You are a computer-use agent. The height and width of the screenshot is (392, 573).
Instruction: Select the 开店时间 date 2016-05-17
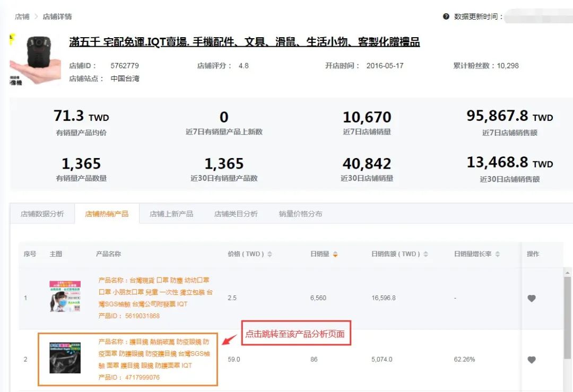click(385, 66)
